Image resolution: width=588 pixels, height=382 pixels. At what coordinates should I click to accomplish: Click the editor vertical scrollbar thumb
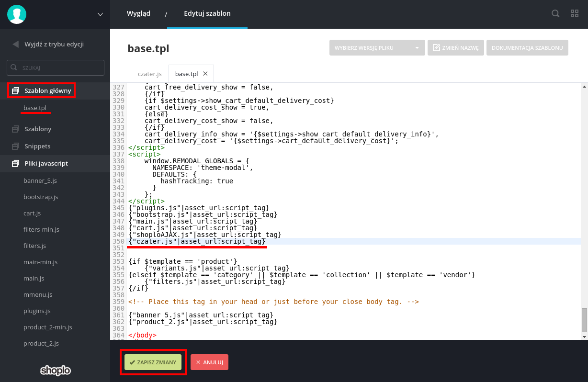pyautogui.click(x=584, y=320)
